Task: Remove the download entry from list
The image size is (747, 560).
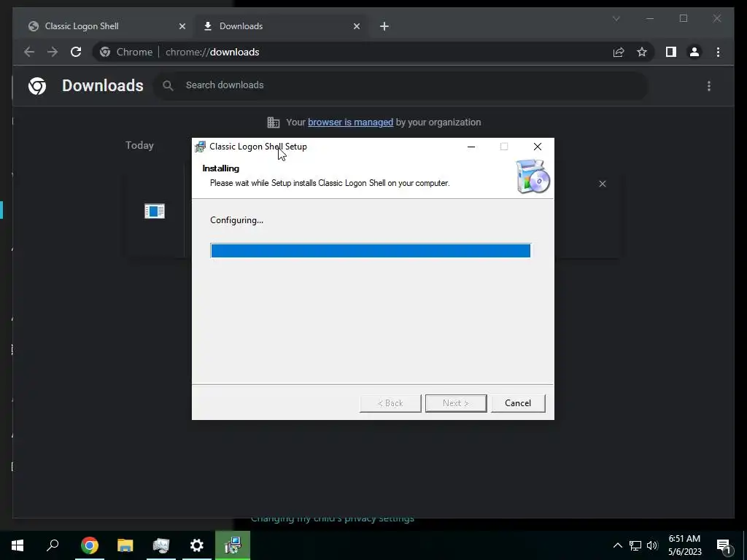Action: click(603, 184)
